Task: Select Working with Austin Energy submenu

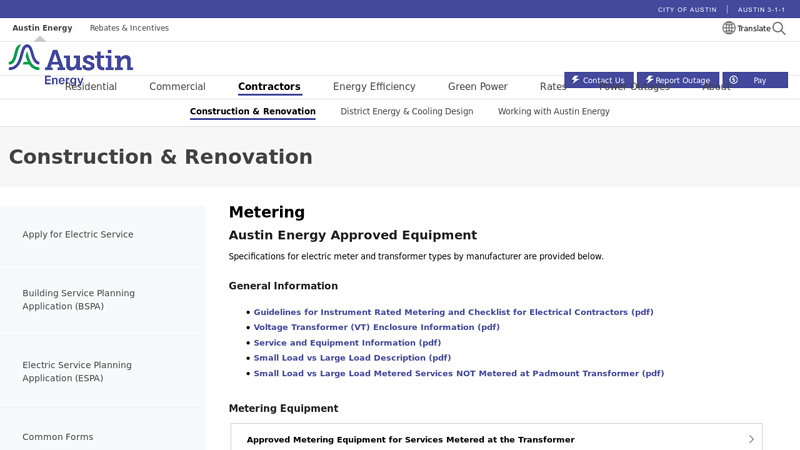Action: click(x=554, y=111)
